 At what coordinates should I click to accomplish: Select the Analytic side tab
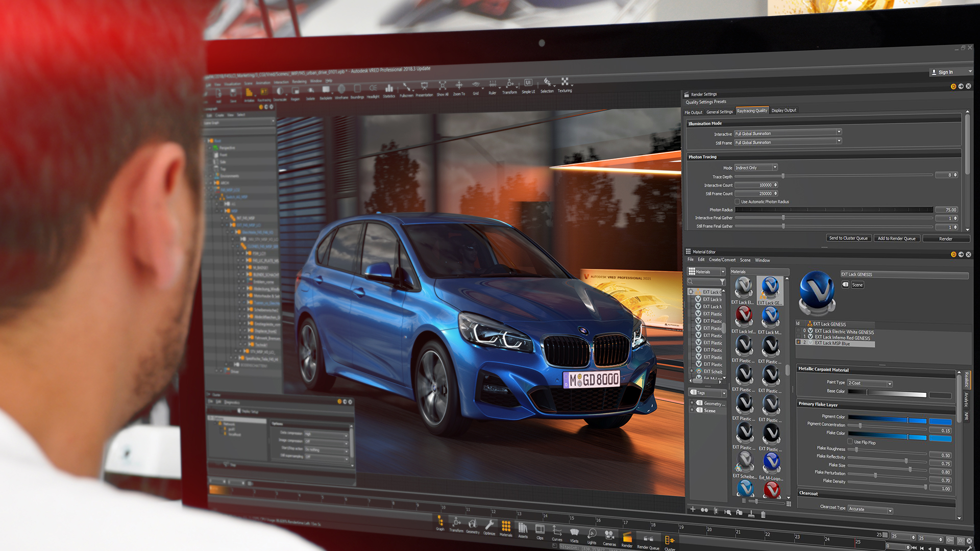966,399
